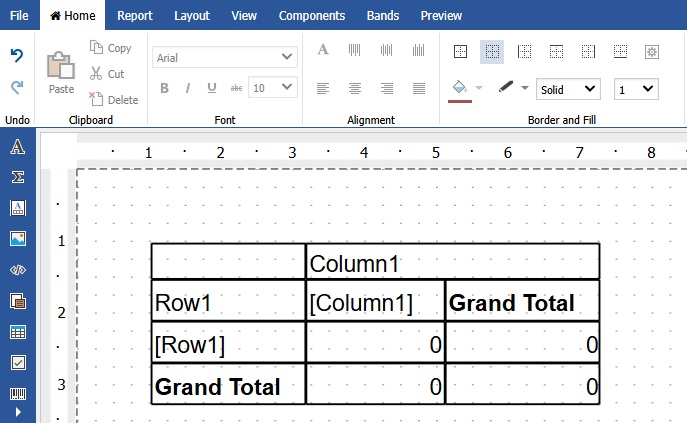Image resolution: width=687 pixels, height=423 pixels.
Task: Select the Check Box component in sidebar
Action: [x=17, y=362]
